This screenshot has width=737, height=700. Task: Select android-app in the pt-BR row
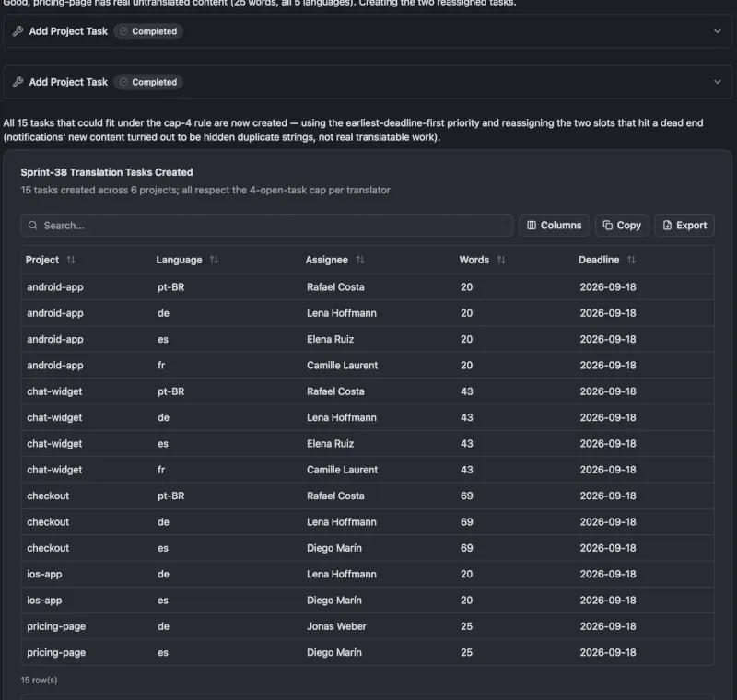point(55,287)
